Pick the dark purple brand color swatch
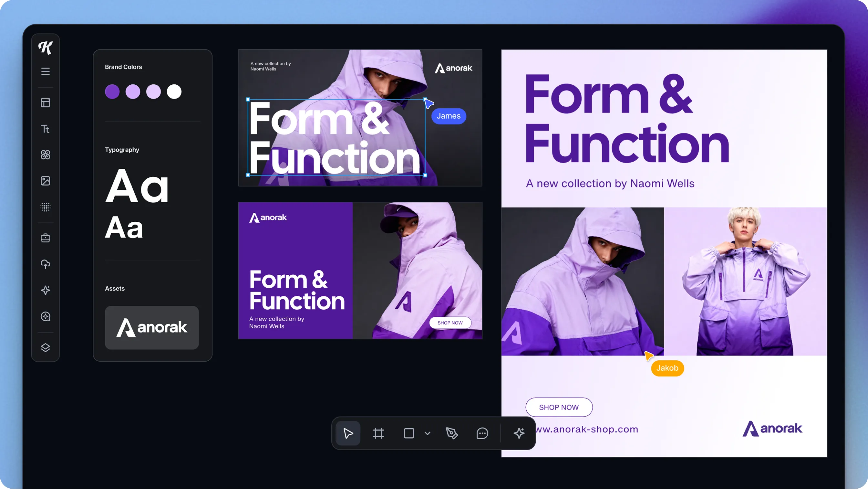The height and width of the screenshot is (489, 868). (112, 92)
